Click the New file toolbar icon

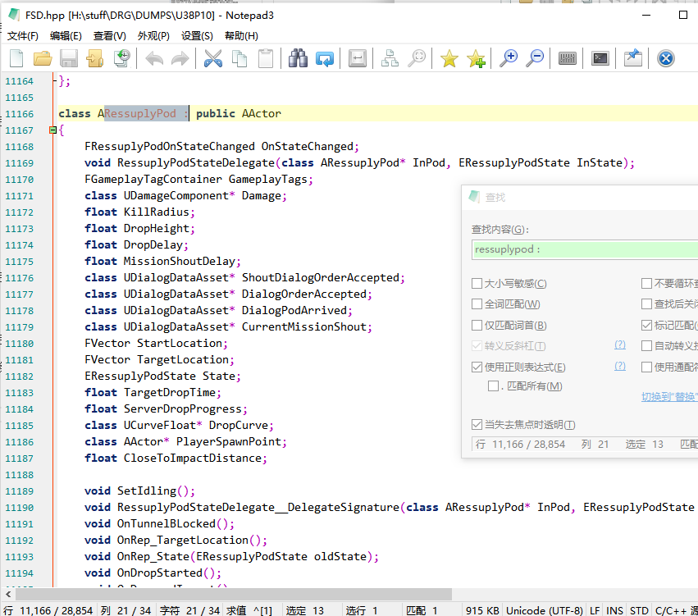pyautogui.click(x=16, y=58)
